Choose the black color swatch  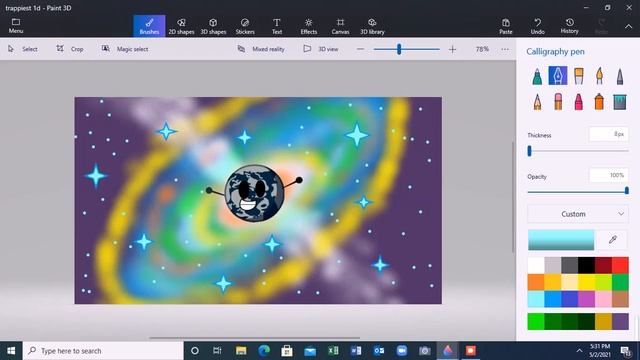(587, 265)
